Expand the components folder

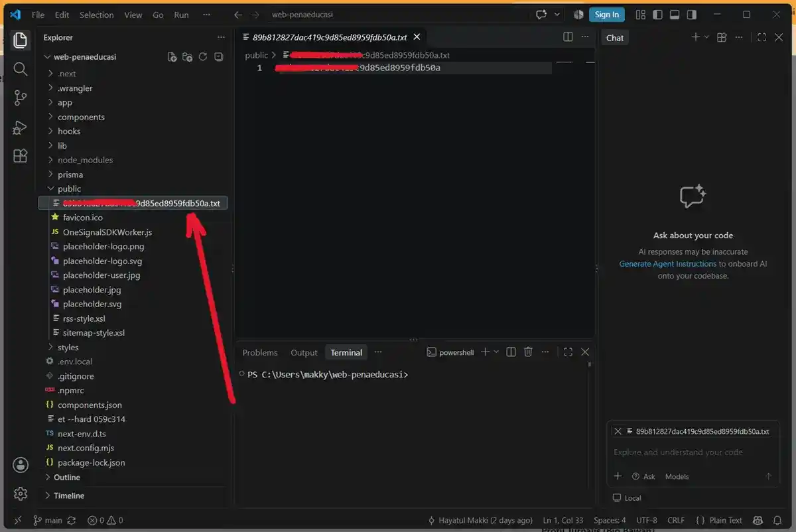coord(81,117)
